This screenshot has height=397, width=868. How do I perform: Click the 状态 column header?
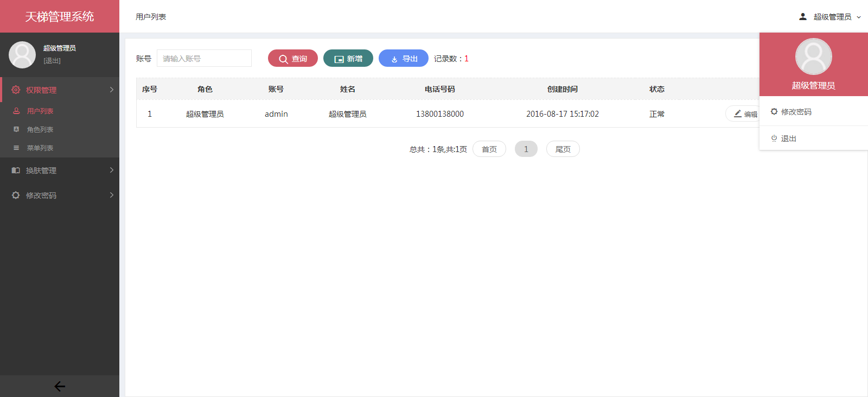657,89
